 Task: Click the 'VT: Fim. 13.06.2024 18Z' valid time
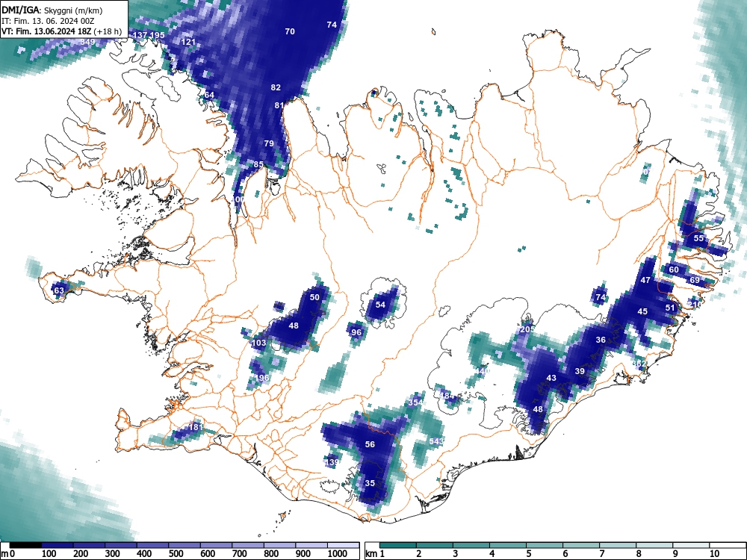[x=46, y=32]
